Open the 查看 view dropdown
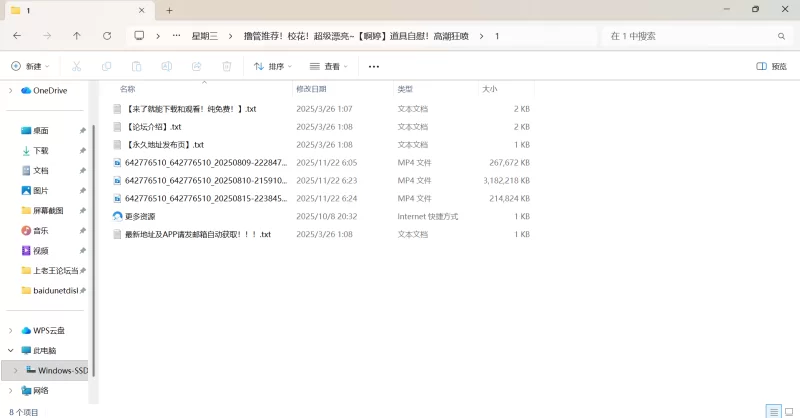 [329, 67]
